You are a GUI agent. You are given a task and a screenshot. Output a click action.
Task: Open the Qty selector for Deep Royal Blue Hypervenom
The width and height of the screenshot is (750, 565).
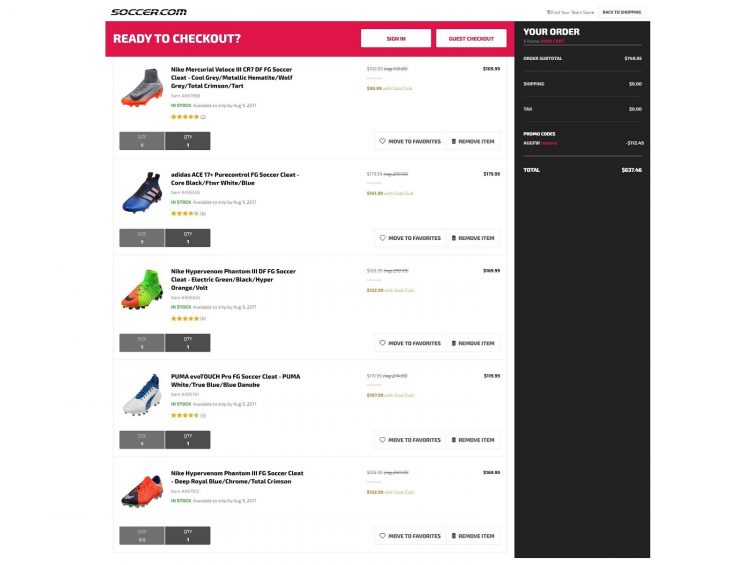187,536
